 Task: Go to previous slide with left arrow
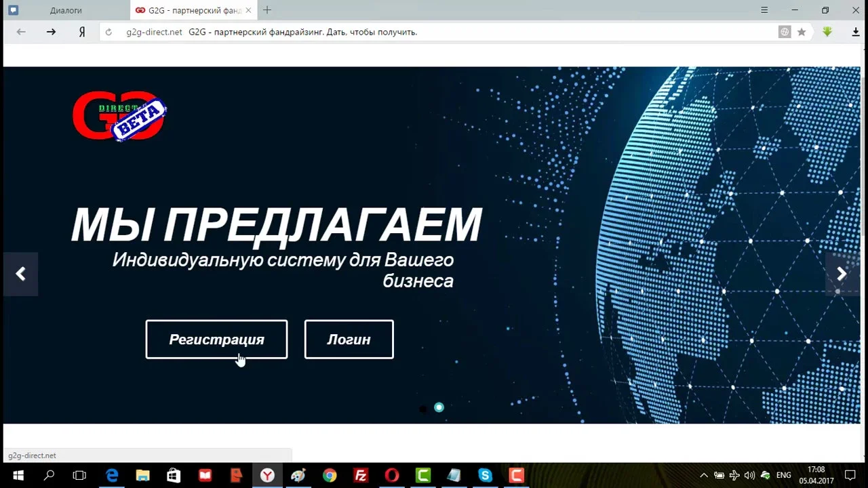[x=20, y=274]
